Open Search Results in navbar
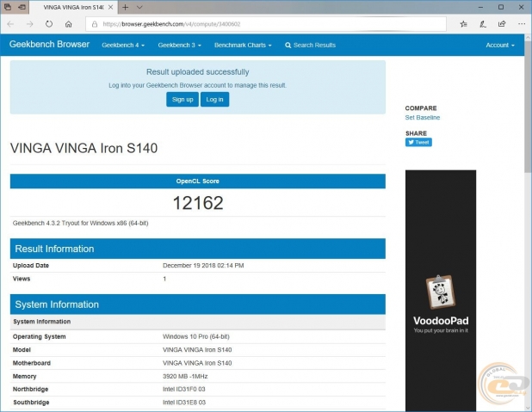The width and height of the screenshot is (532, 412). 311,45
